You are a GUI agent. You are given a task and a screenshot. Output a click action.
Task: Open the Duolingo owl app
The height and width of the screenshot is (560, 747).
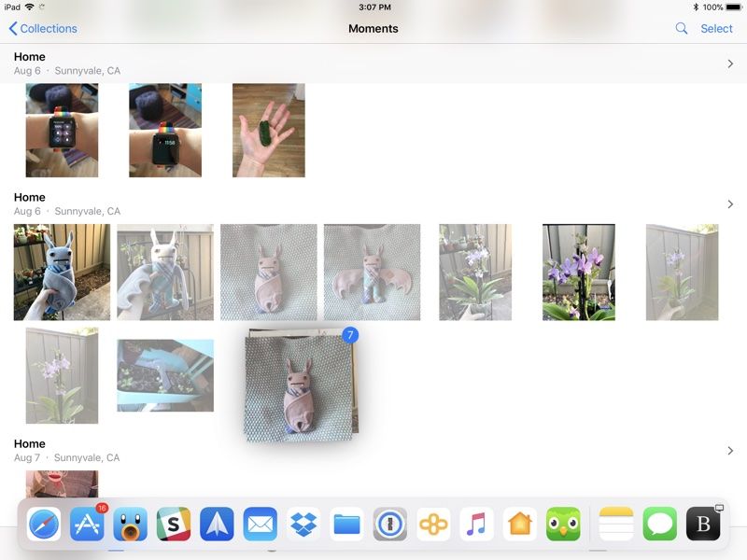pyautogui.click(x=563, y=524)
